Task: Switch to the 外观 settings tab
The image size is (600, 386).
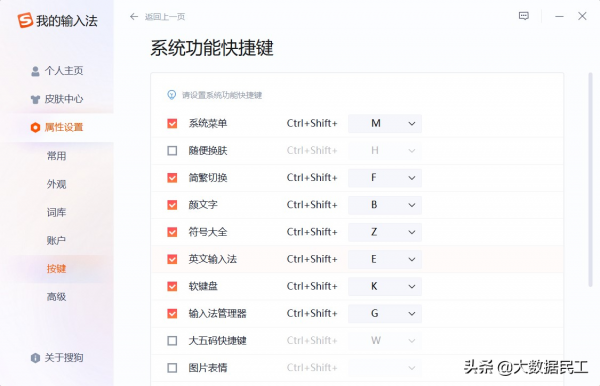Action: pyautogui.click(x=57, y=184)
